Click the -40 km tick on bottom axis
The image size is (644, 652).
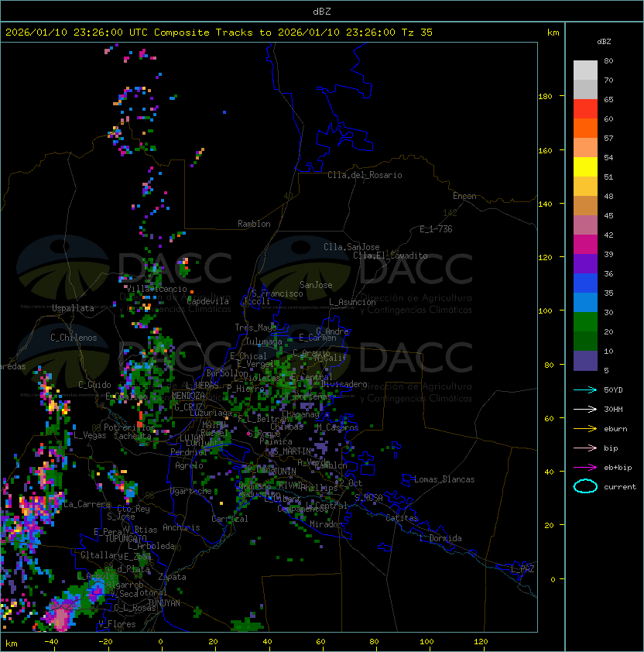coord(51,642)
